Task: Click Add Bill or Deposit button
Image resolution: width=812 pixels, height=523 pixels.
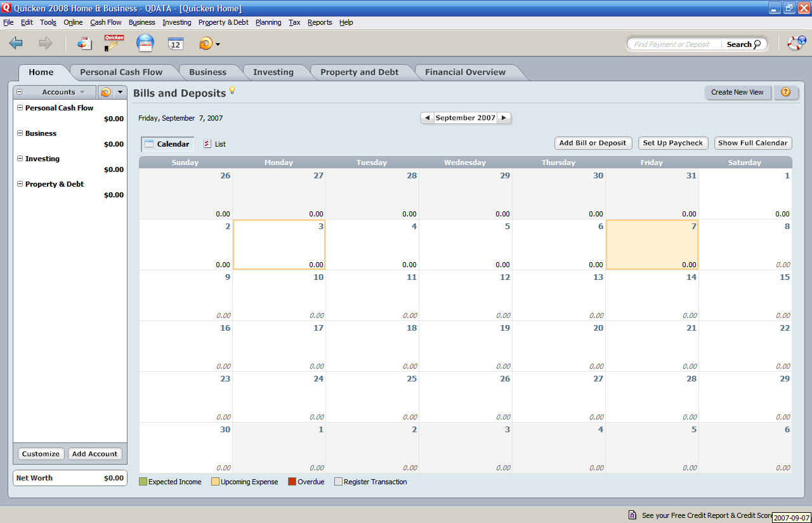Action: tap(593, 143)
